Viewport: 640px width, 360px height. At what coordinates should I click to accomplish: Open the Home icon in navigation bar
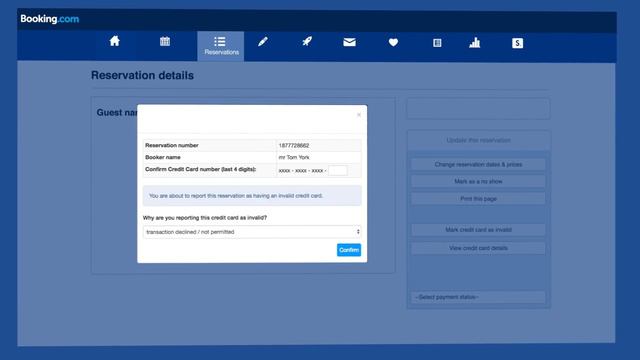tap(115, 41)
